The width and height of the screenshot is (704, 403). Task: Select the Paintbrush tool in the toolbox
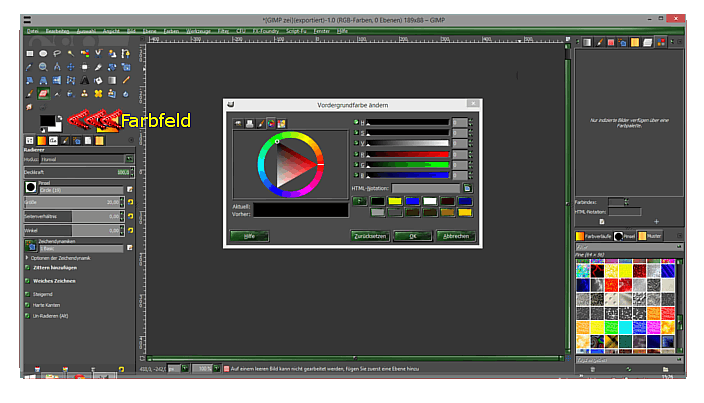point(30,94)
